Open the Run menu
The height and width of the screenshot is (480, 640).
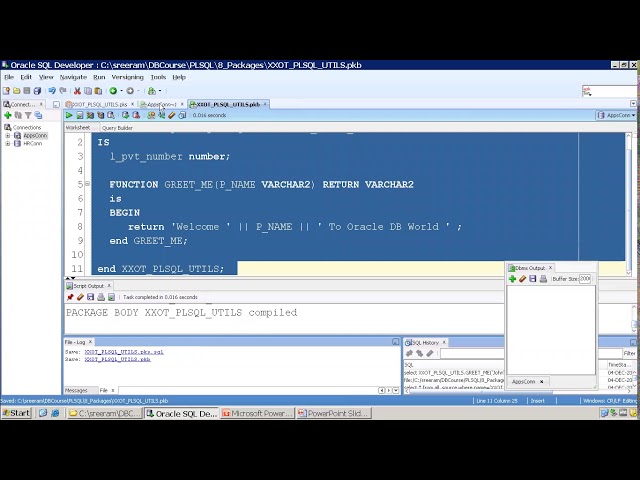[99, 77]
